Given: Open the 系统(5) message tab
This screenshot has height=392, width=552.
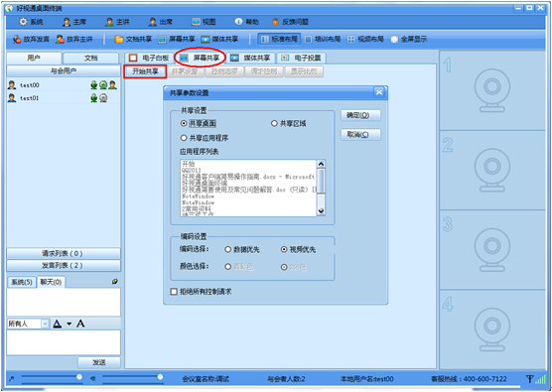Looking at the screenshot, I should [x=22, y=282].
